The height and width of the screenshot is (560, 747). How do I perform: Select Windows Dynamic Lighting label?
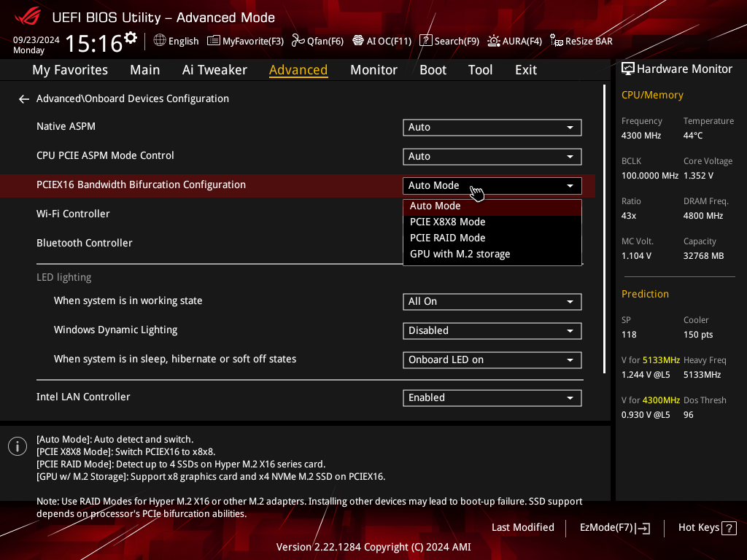point(115,330)
